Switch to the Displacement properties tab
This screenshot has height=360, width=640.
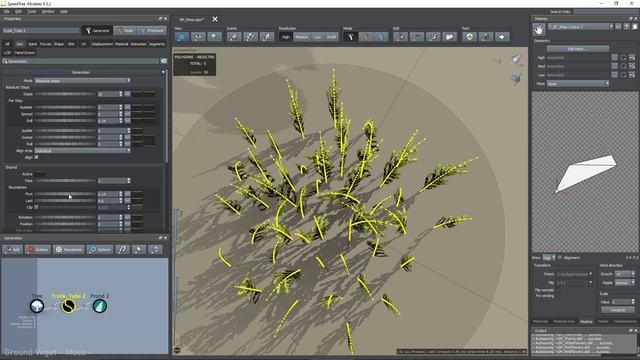102,44
